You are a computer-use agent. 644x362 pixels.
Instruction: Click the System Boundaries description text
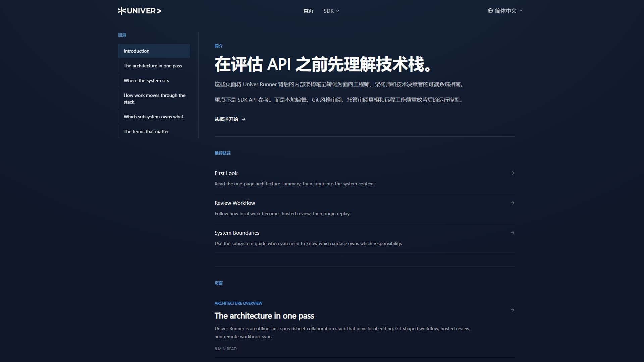click(x=308, y=243)
